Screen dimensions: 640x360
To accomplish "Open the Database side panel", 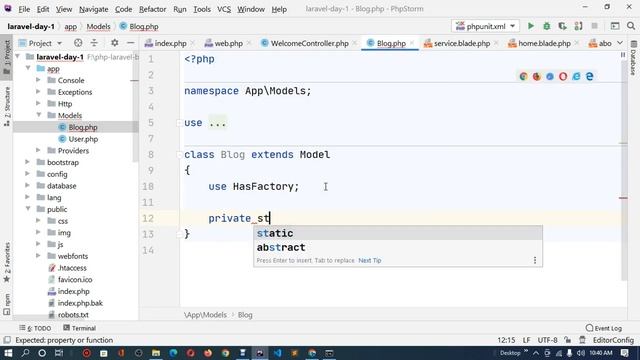I will 633,58.
